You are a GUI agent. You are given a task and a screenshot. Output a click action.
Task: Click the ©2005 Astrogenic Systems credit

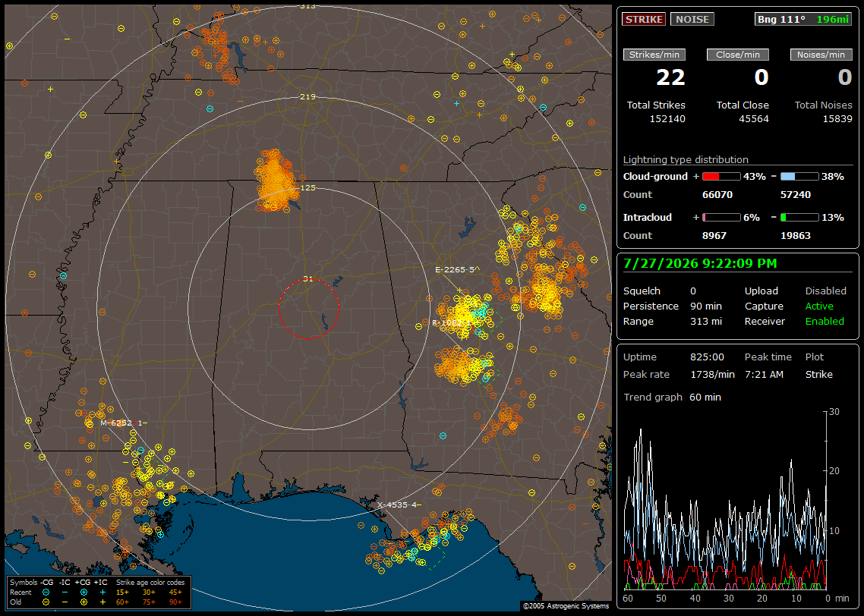pyautogui.click(x=566, y=606)
